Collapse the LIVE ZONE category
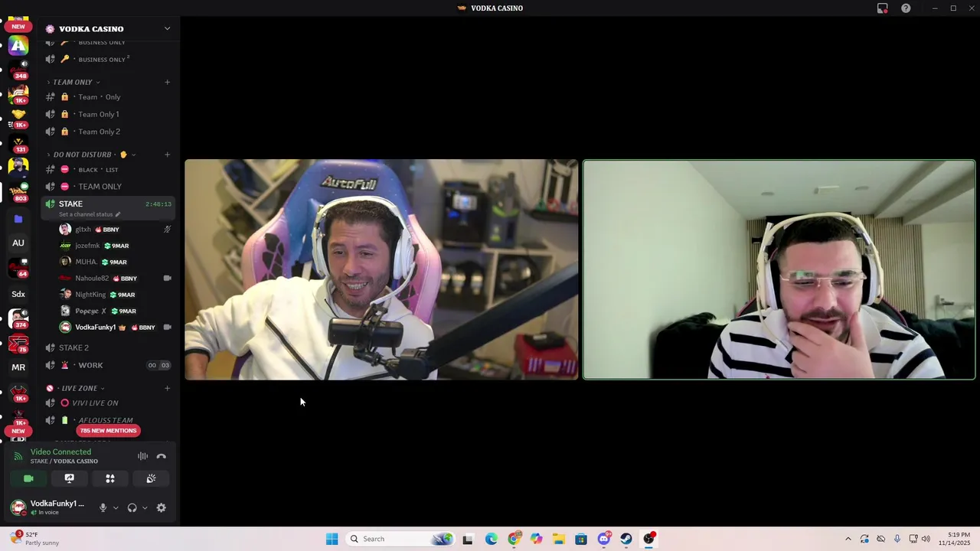 [x=76, y=388]
